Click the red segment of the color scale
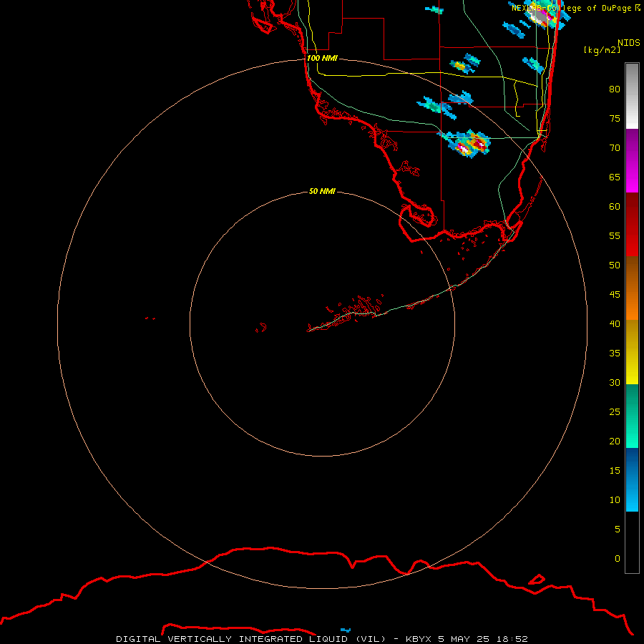This screenshot has height=644, width=644. coord(632,224)
